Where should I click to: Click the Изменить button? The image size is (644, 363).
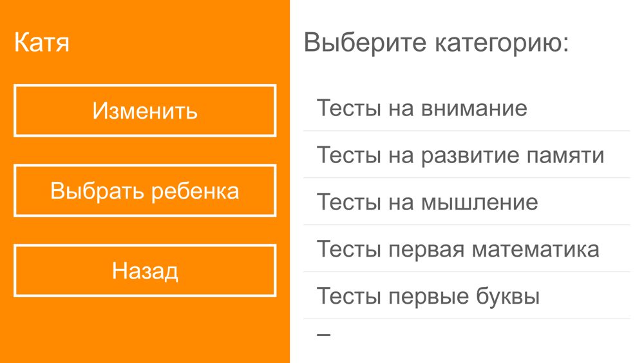click(145, 110)
